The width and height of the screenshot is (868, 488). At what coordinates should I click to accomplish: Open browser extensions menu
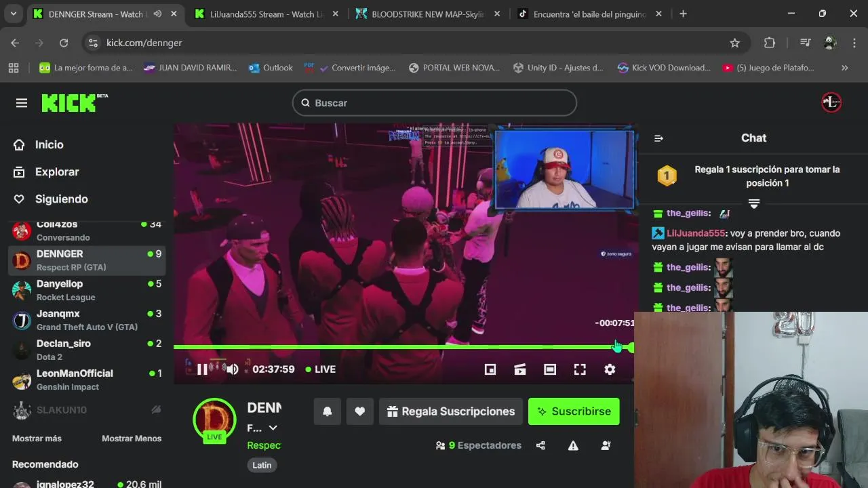point(769,43)
